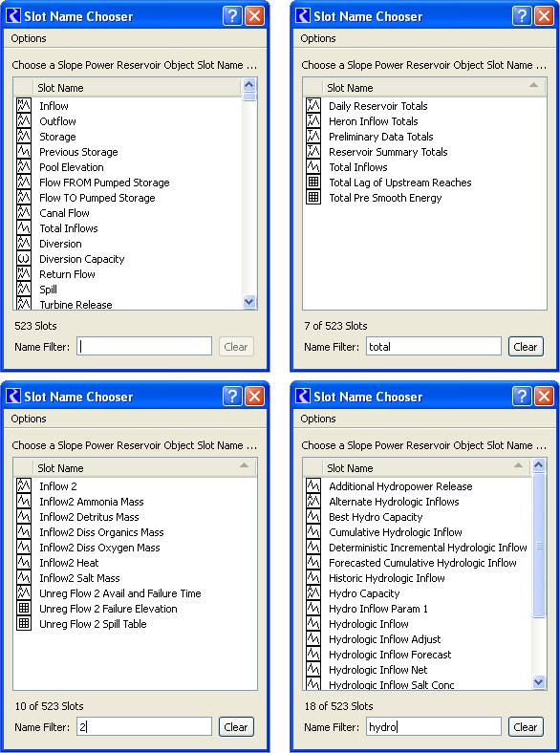560x753 pixels.
Task: Click the empty Name Filter input field
Action: click(144, 346)
